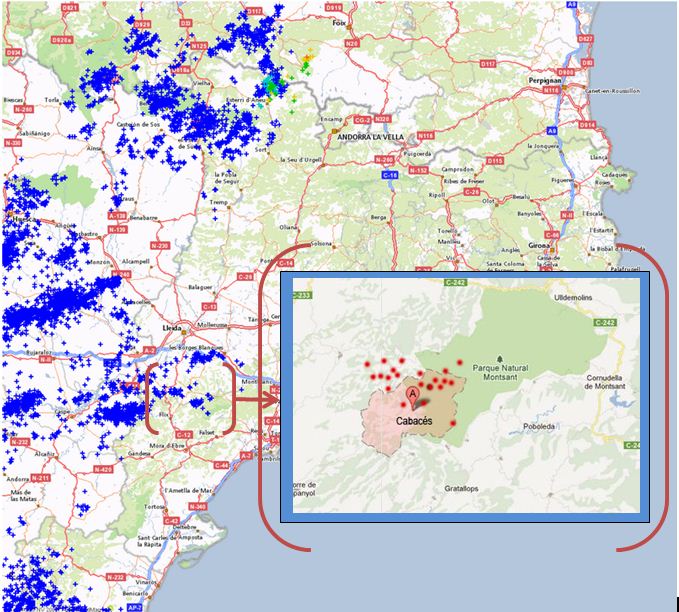The width and height of the screenshot is (679, 612).
Task: Click the N-211 road shield near Andorra town
Action: point(41,478)
